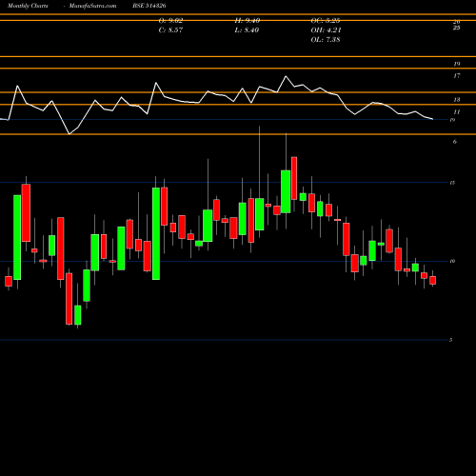The width and height of the screenshot is (476, 476).
Task: Click the 5 gridline axis label
Action: 451,340
